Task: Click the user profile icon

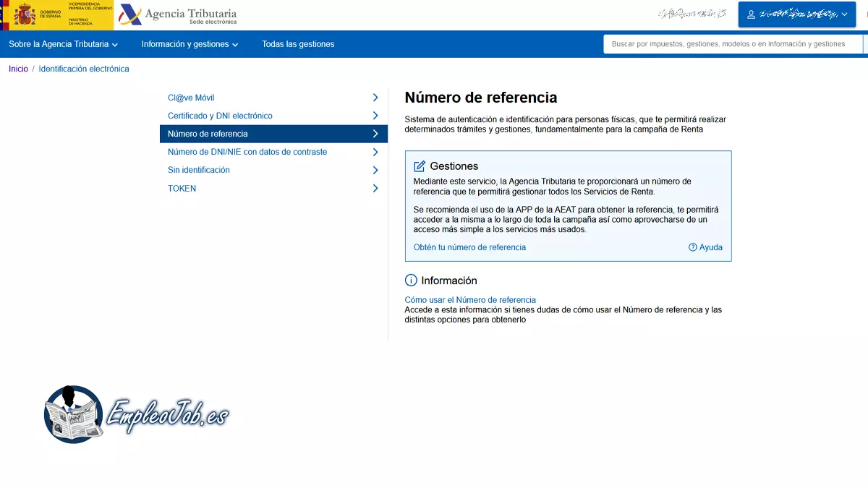Action: pos(751,14)
